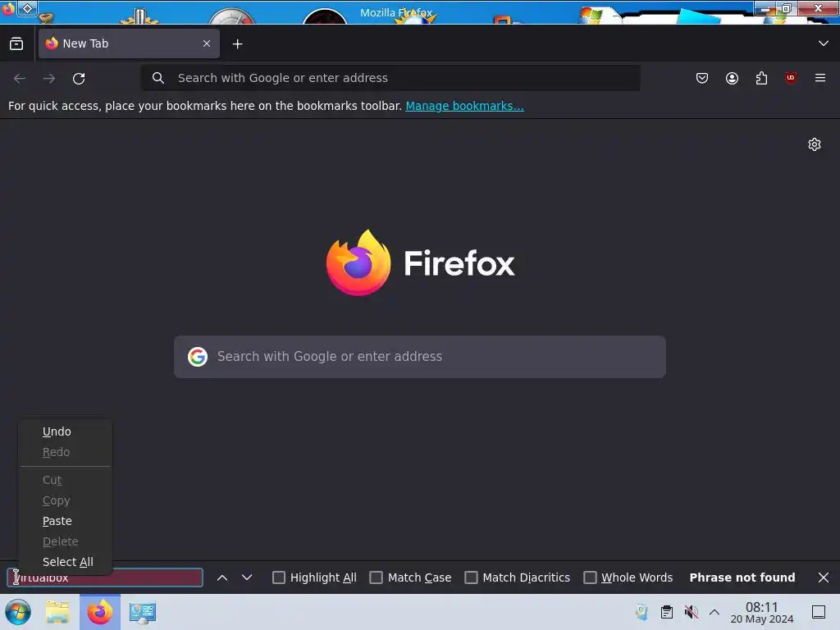
Task: Click the window menu icon in titlebar
Action: pyautogui.click(x=7, y=8)
